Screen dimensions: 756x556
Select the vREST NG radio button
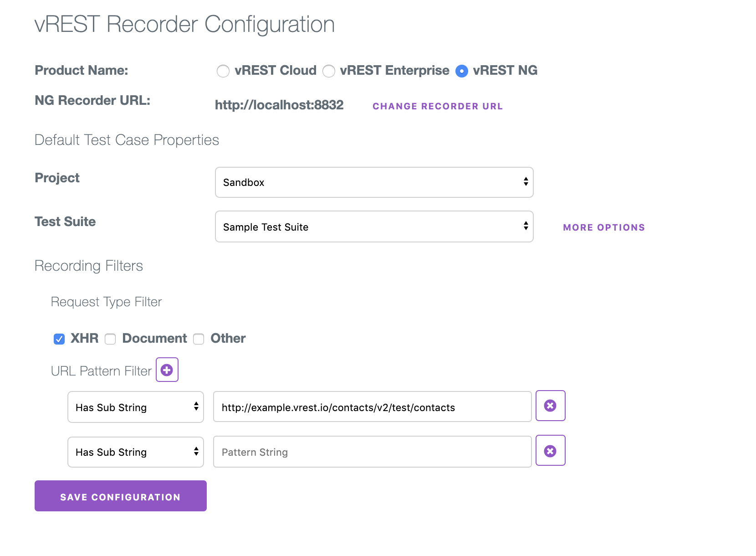(462, 71)
